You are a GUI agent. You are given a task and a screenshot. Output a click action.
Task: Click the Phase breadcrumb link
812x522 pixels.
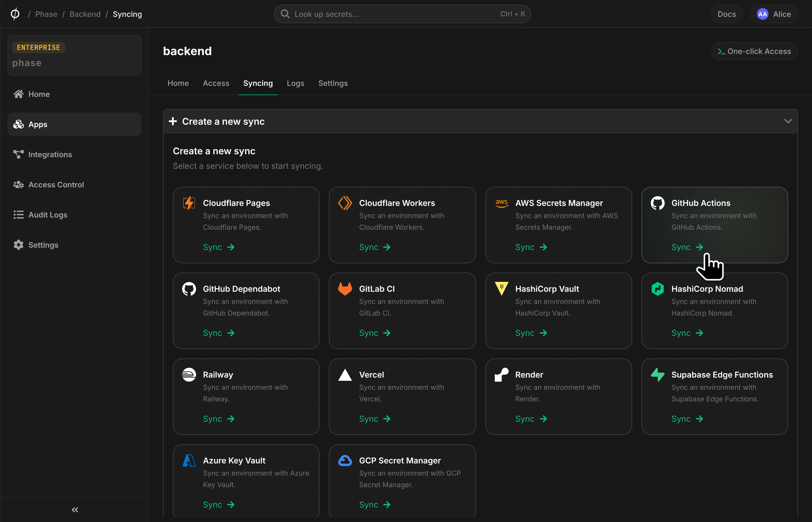click(x=46, y=14)
